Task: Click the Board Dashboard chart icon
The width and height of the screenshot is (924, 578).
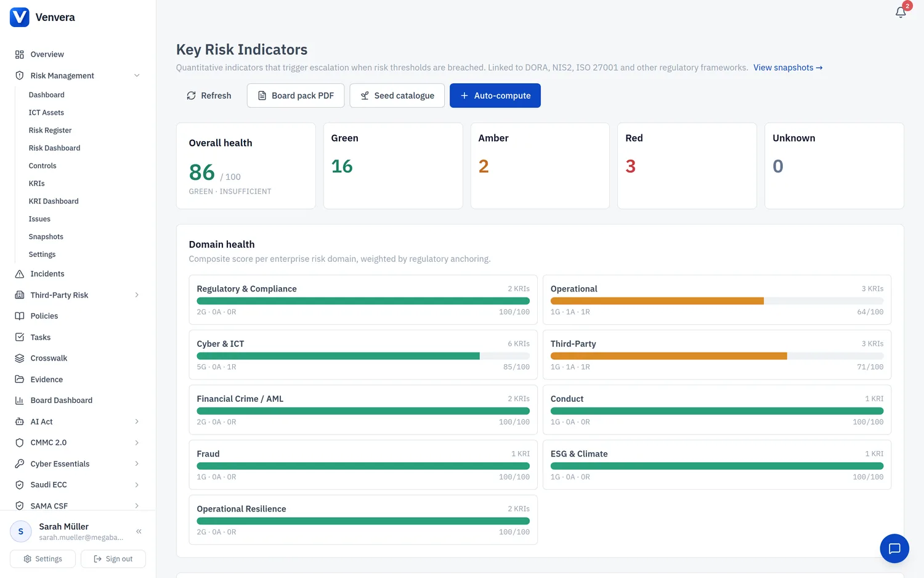Action: 20,401
